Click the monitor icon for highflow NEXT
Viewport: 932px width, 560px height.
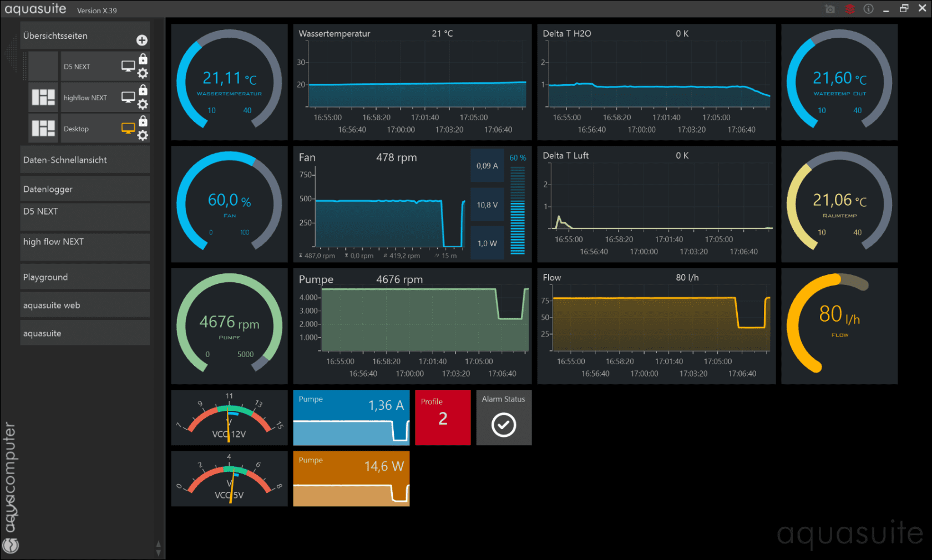pyautogui.click(x=128, y=97)
